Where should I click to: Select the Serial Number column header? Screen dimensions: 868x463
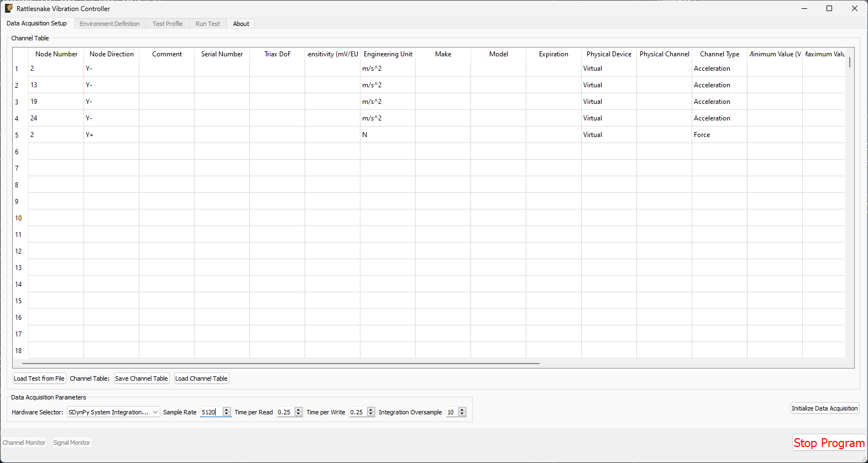coord(222,54)
